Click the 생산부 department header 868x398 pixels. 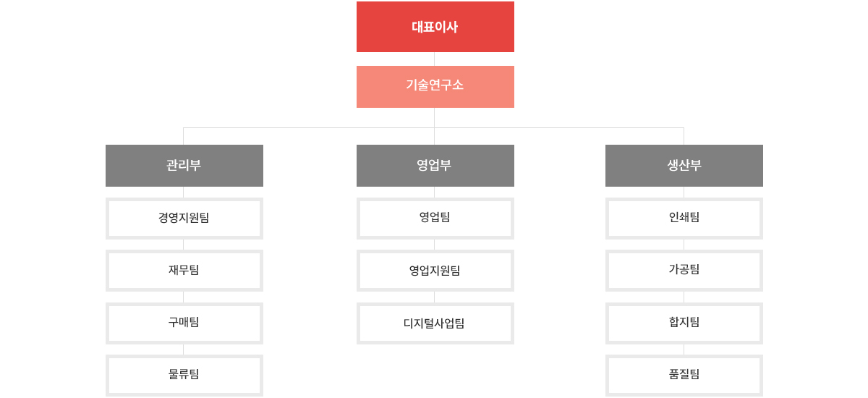(x=684, y=166)
